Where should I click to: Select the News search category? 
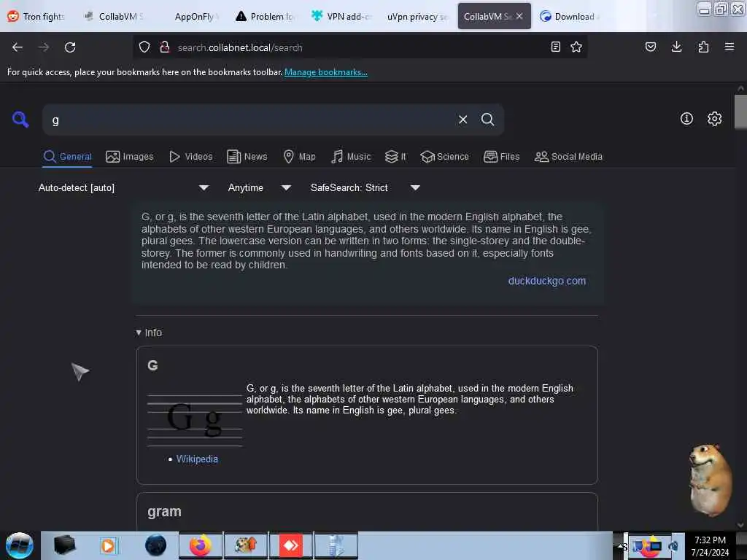[x=247, y=157]
